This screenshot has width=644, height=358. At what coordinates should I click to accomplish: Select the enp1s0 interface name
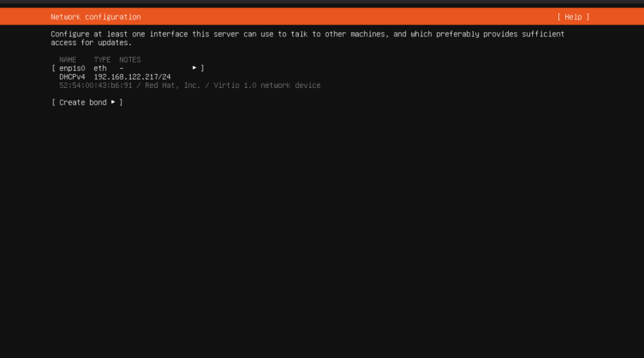[x=72, y=68]
